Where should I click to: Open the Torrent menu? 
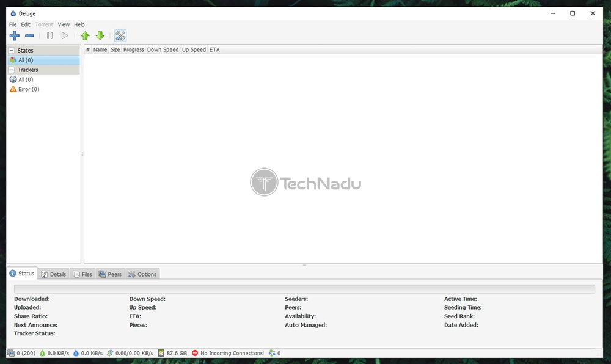click(44, 24)
